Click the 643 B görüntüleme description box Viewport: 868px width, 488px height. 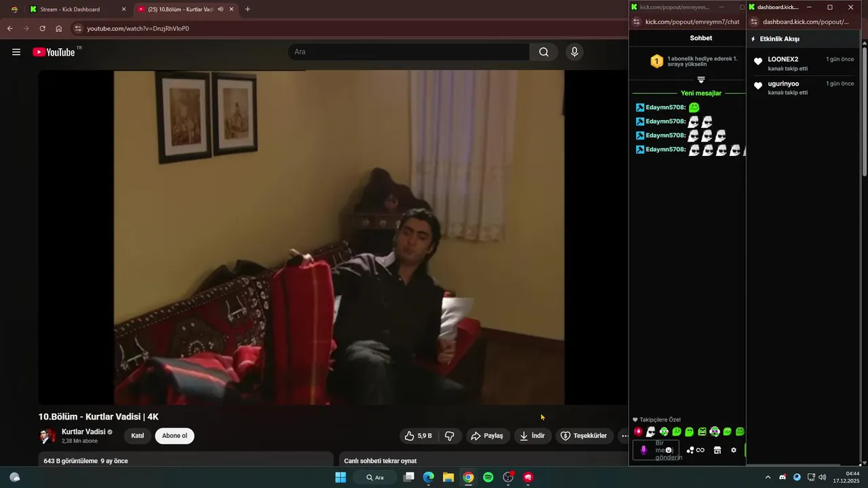coord(186,460)
